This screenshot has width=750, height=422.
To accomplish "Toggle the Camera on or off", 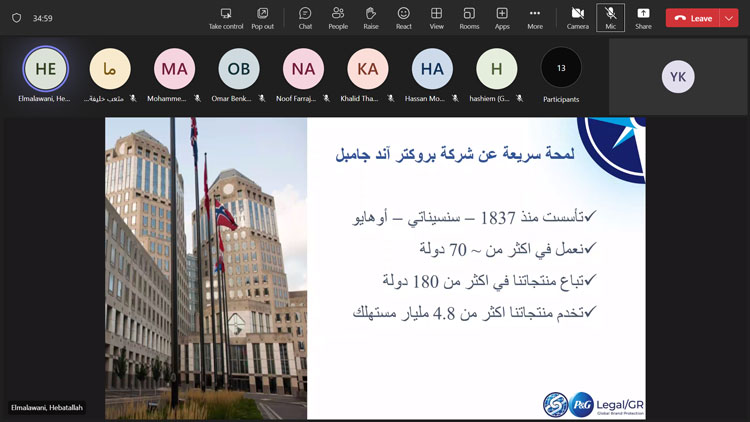I will pos(577,17).
